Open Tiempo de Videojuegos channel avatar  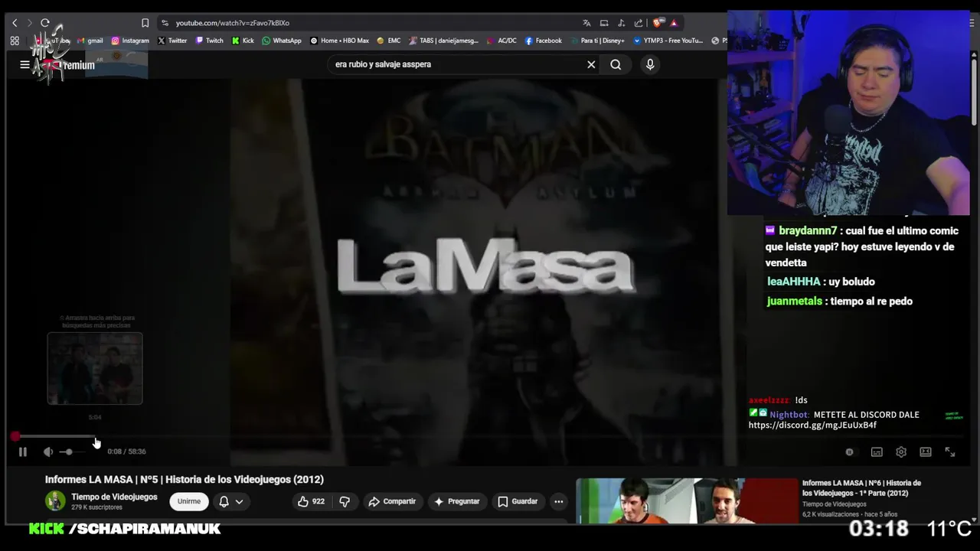55,501
